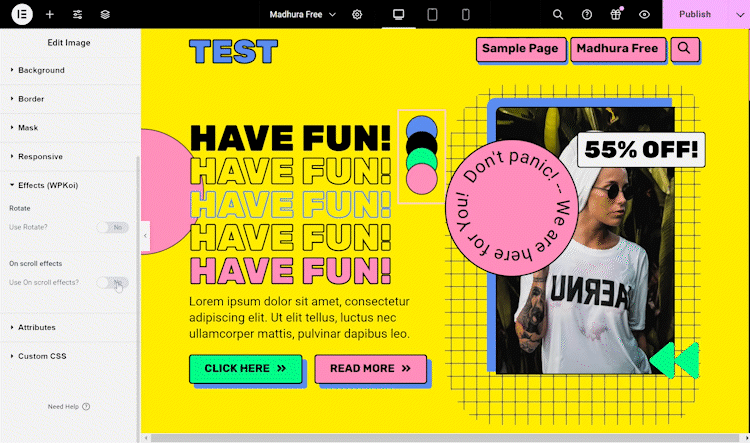
Task: Click the 55% OFF! badge
Action: pyautogui.click(x=641, y=150)
